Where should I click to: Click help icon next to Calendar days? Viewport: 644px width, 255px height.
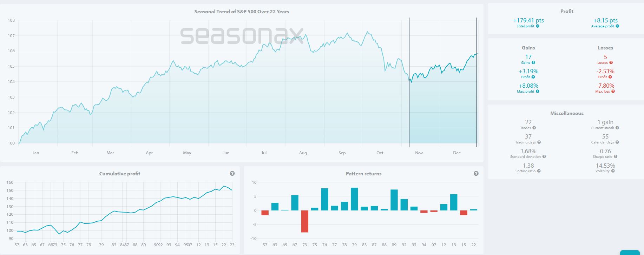coord(617,142)
